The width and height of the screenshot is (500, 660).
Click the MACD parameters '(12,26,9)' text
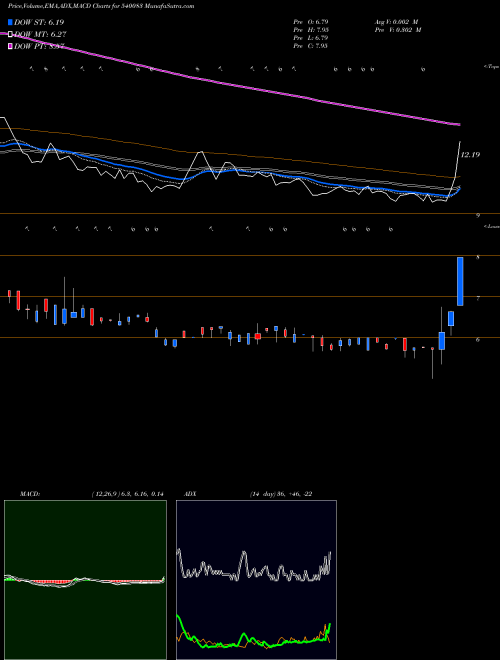[x=127, y=494]
